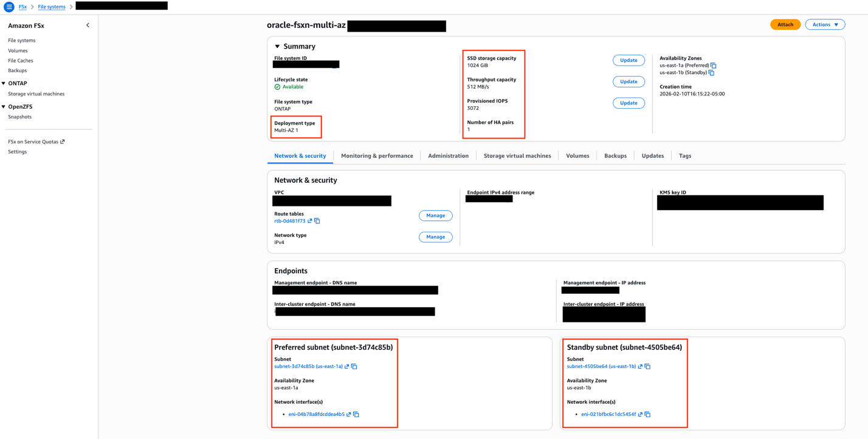868x439 pixels.
Task: Open route table rtb-0d481f73 link
Action: pos(290,221)
